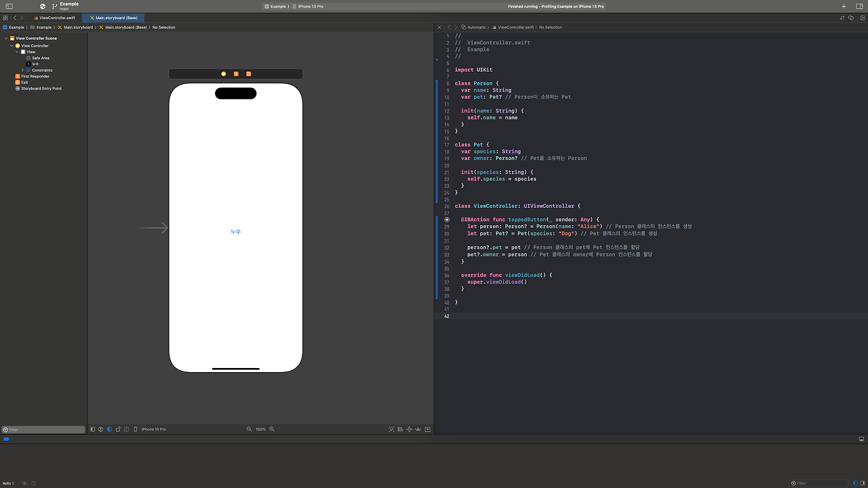Click the layout columns icon in canvas bar

click(x=126, y=429)
